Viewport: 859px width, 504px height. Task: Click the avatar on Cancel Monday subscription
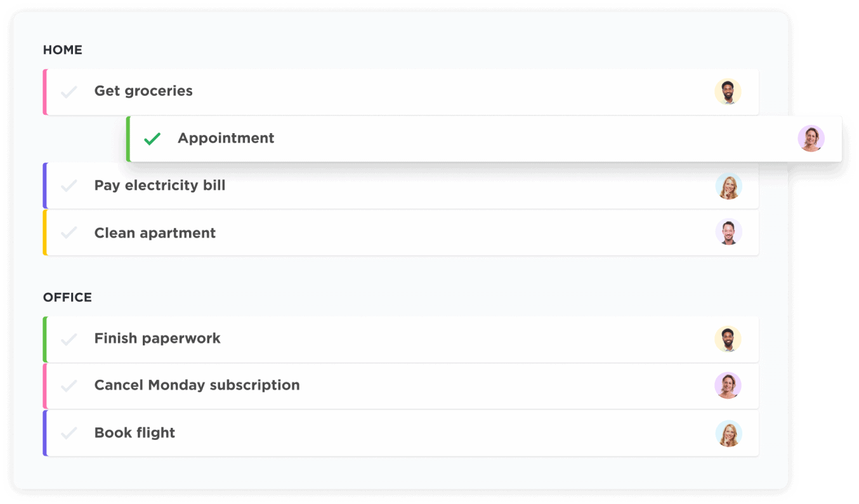click(728, 386)
